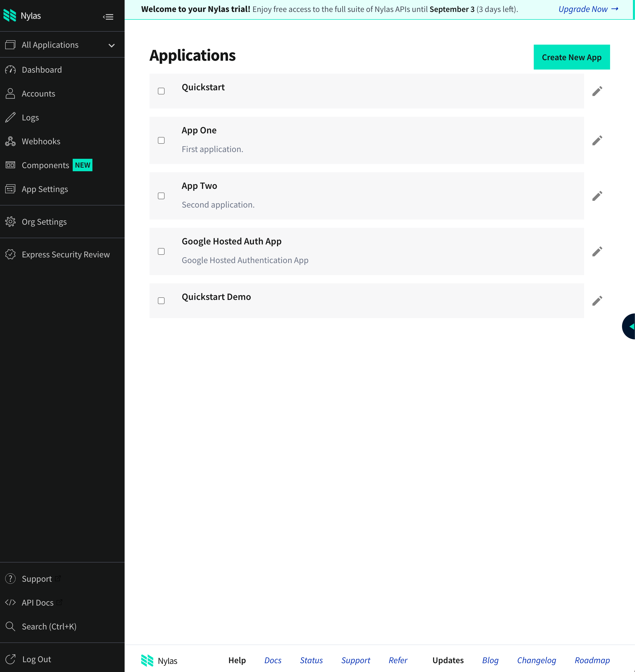Image resolution: width=635 pixels, height=672 pixels.
Task: Check the Google Hosted Auth App checkbox
Action: (x=161, y=251)
